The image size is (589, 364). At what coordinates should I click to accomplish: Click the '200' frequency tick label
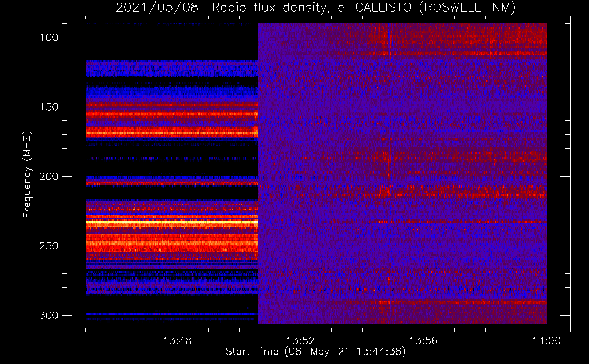[x=49, y=177]
